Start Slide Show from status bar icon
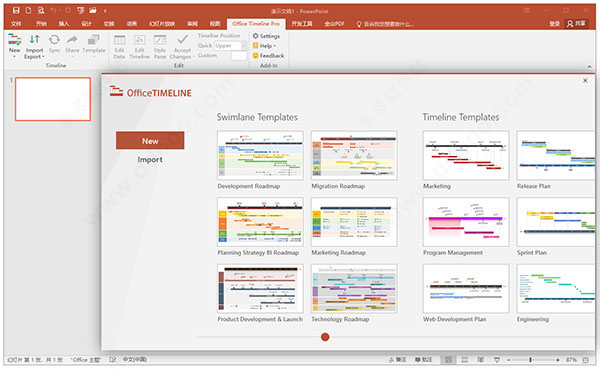Viewport: 600px width, 369px height. [x=497, y=360]
